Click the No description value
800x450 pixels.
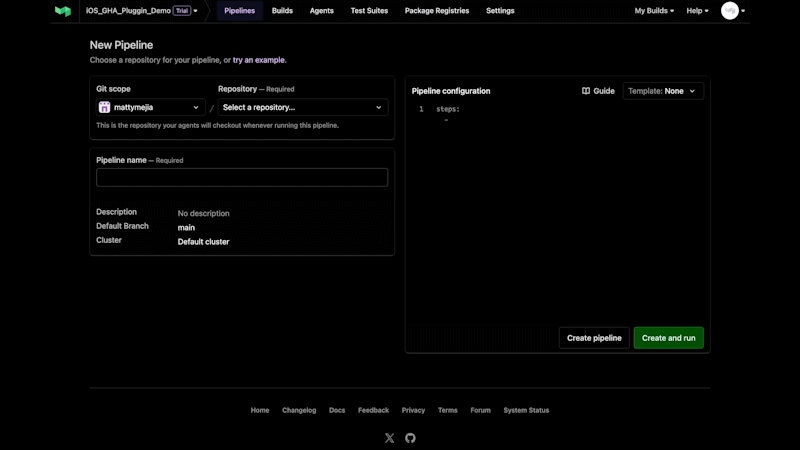coord(204,213)
